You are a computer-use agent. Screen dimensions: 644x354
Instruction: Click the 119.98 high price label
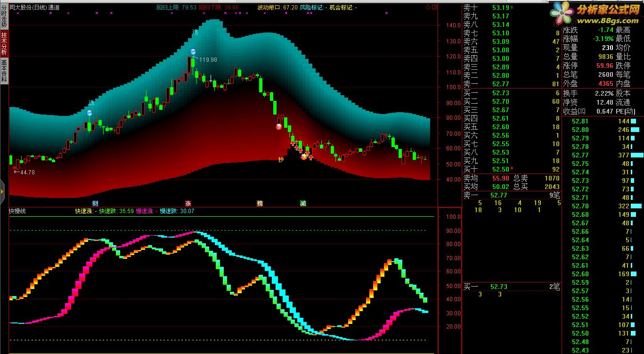(208, 60)
